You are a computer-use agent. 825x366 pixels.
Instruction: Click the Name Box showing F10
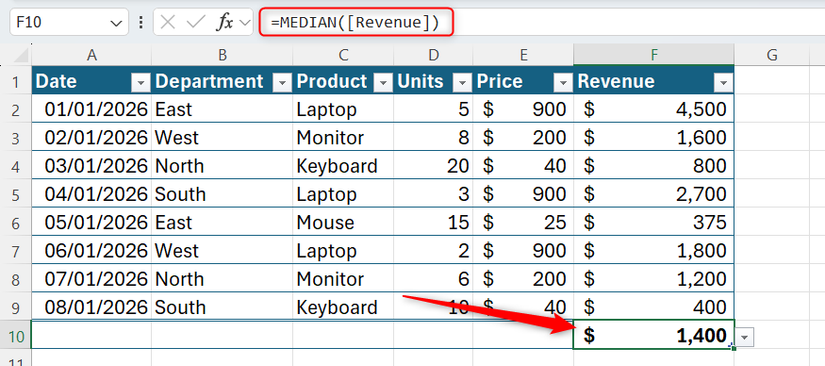[68, 23]
